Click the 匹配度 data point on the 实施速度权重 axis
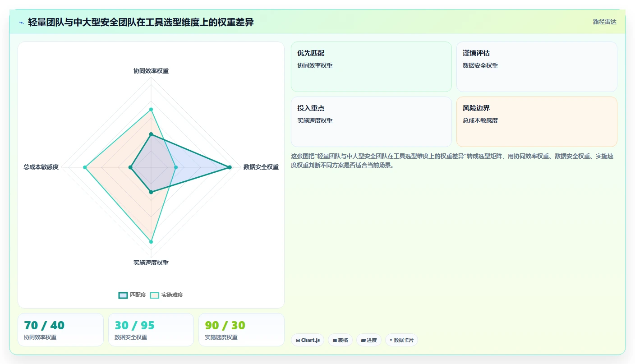 click(x=151, y=192)
